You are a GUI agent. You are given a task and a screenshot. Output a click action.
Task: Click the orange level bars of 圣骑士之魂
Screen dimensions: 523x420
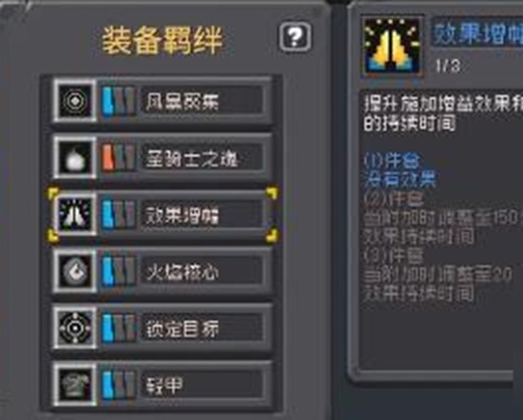[x=119, y=158]
